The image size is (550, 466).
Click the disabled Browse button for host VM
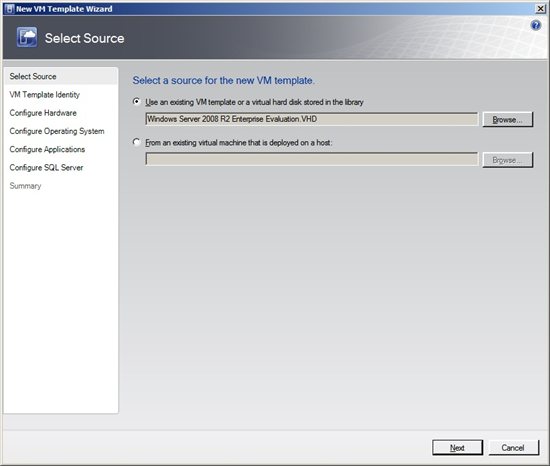pyautogui.click(x=508, y=160)
